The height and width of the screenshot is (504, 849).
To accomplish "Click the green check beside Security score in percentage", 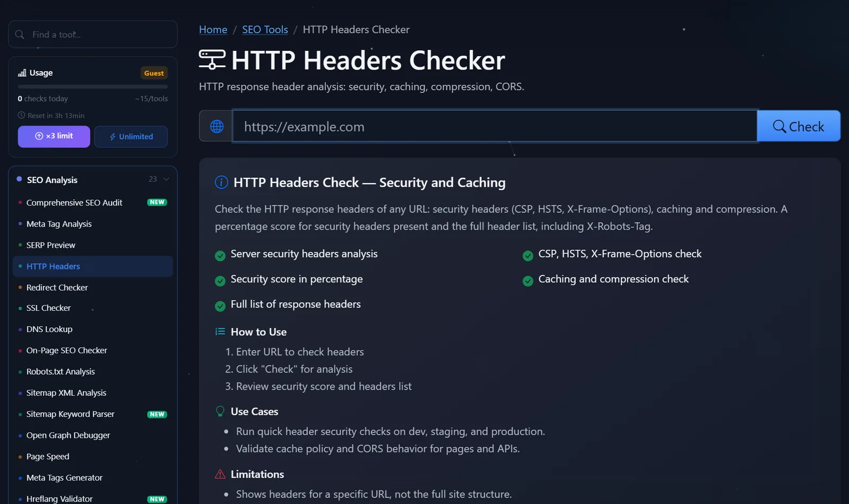I will click(x=220, y=281).
